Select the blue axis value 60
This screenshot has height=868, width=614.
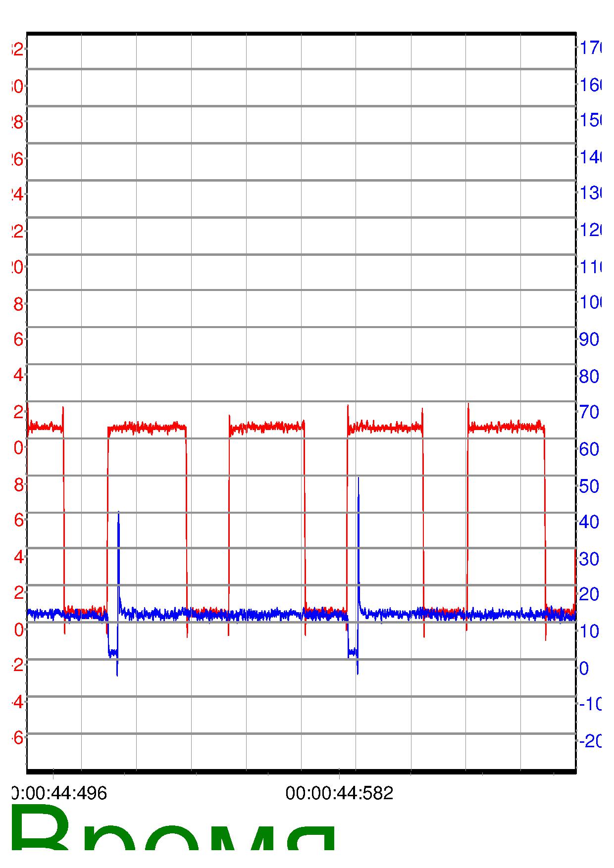tap(589, 449)
